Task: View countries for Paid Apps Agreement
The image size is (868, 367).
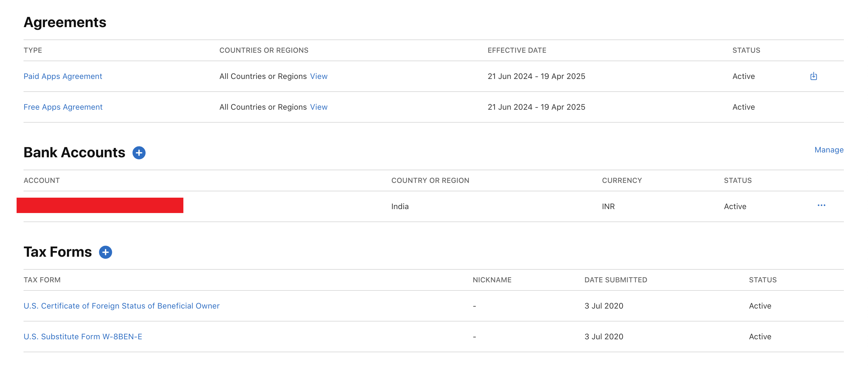Action: [x=318, y=77]
